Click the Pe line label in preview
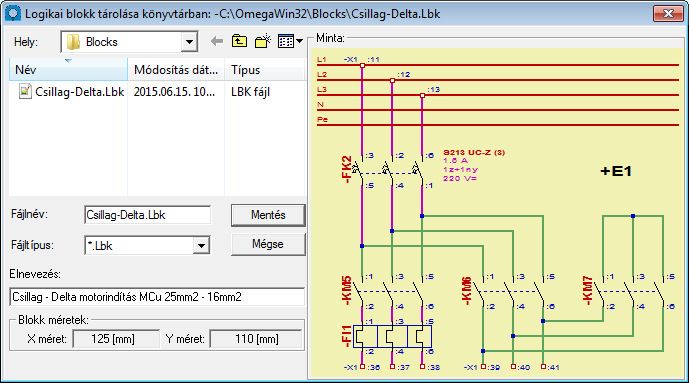The height and width of the screenshot is (383, 689). pyautogui.click(x=323, y=119)
